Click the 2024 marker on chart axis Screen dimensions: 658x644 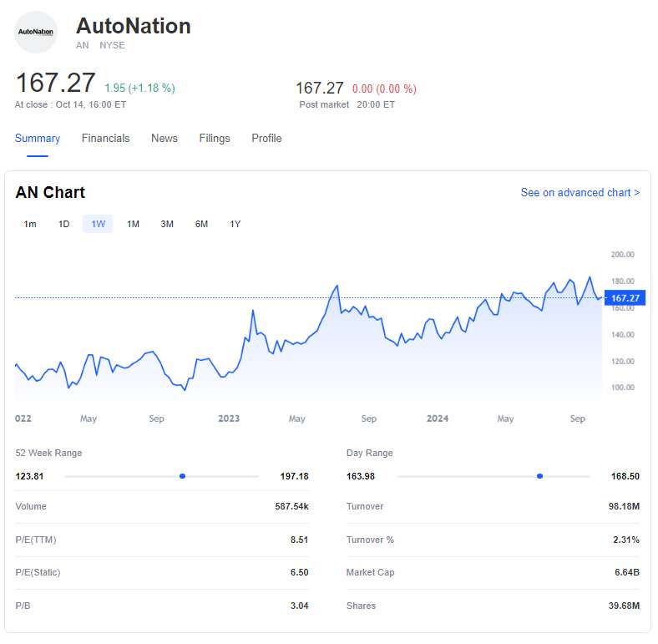(x=438, y=418)
